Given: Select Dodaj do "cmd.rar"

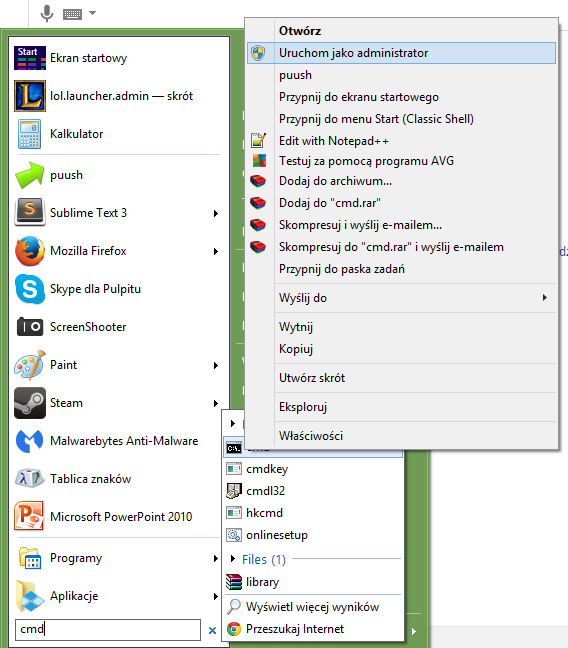Looking at the screenshot, I should pos(401,203).
